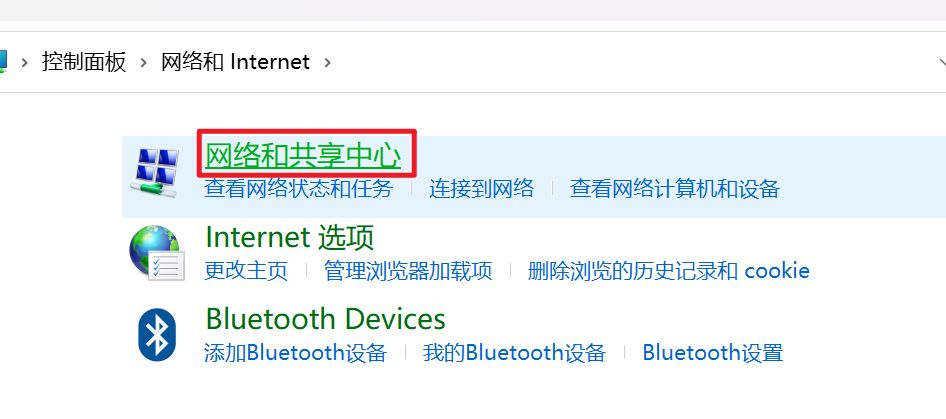This screenshot has width=946, height=419.
Task: Open 查看网络状态和任务 link
Action: pos(298,189)
